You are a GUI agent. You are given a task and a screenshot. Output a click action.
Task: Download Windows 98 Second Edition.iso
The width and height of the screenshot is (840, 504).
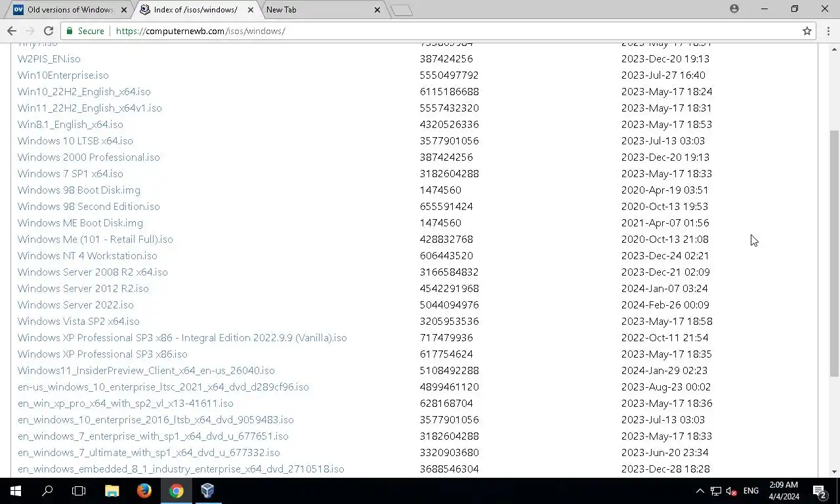click(x=89, y=206)
